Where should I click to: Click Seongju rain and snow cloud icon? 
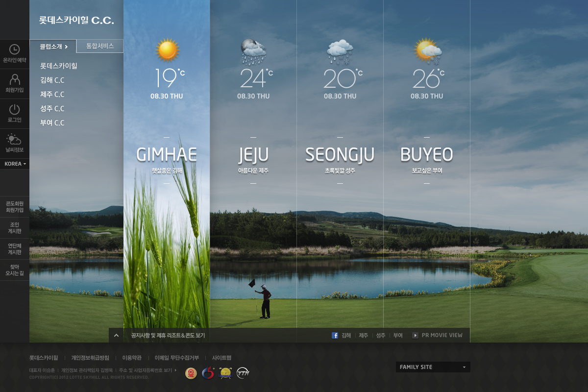click(x=340, y=52)
